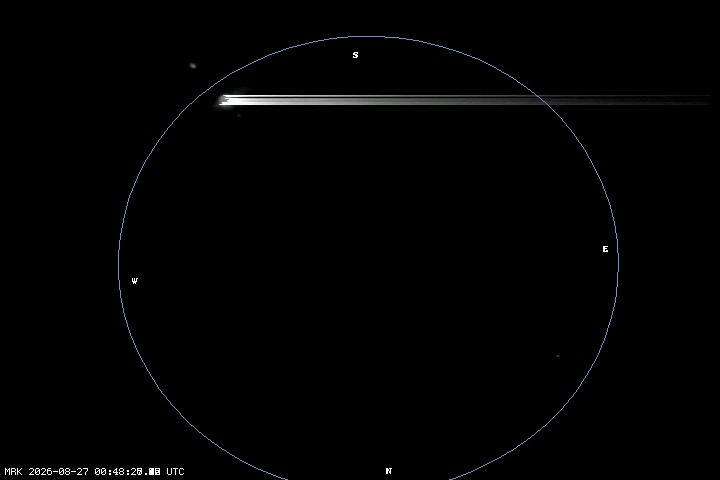The image size is (720, 480).
Task: Click the E east compass marker
Action: pos(605,249)
